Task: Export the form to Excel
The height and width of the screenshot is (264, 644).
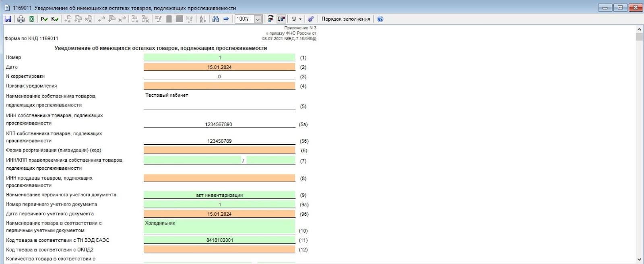Action: (31, 19)
